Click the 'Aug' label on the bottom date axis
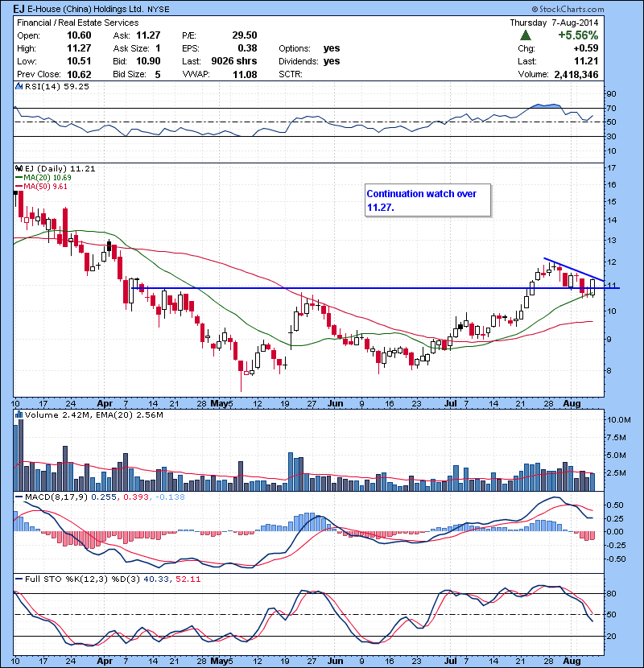The height and width of the screenshot is (668, 644). pyautogui.click(x=572, y=661)
